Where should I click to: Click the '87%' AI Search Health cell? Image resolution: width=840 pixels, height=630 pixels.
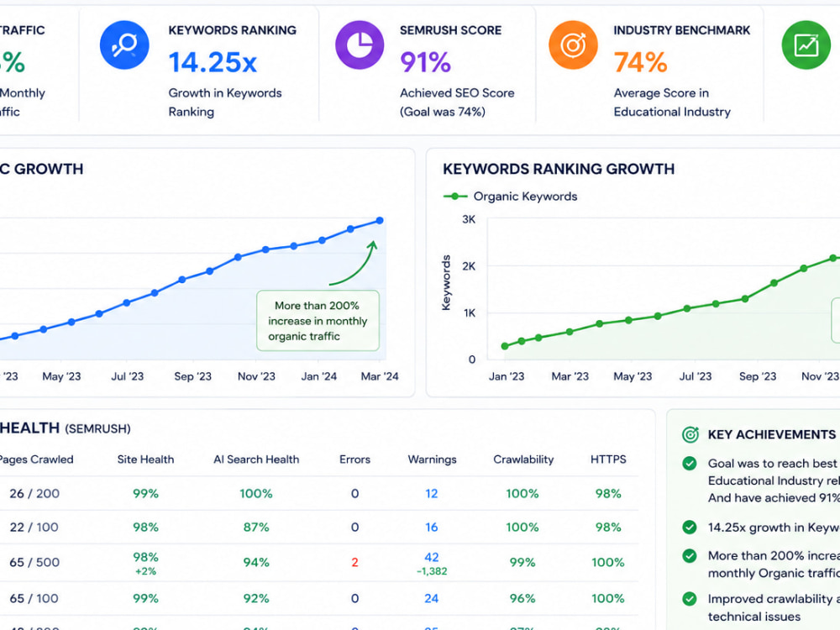tap(256, 528)
